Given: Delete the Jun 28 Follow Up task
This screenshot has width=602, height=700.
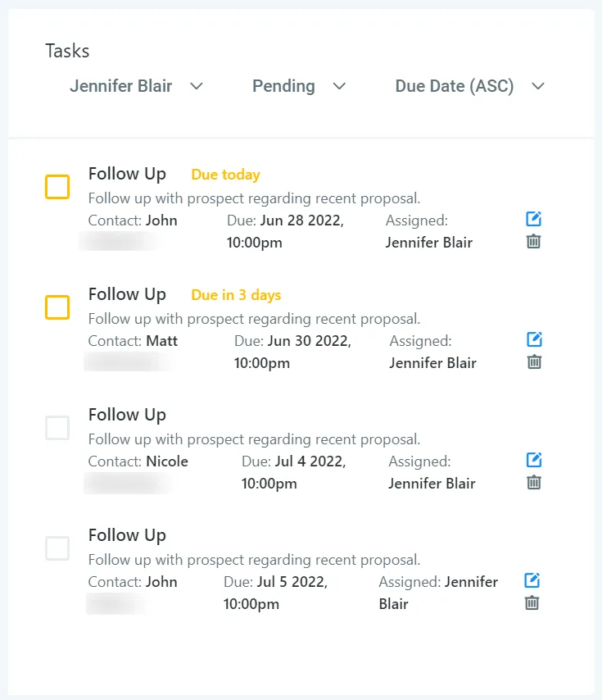Looking at the screenshot, I should pyautogui.click(x=533, y=241).
